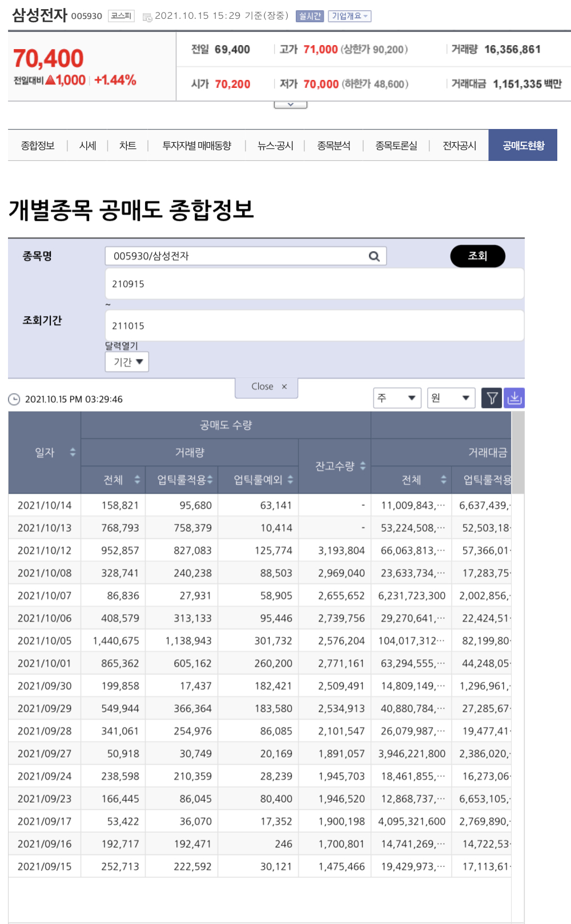Sort by 업틱룰적용 volume column arrows
Screen dimensions: 571x924
point(210,479)
